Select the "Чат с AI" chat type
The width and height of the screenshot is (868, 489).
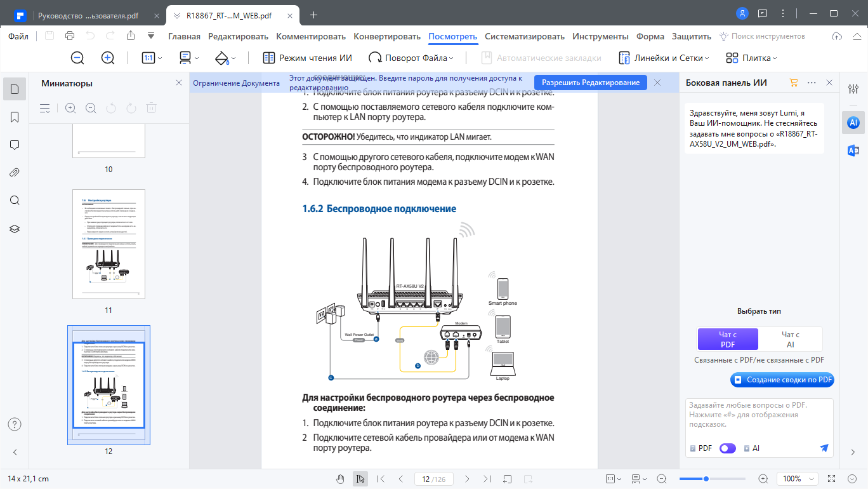[x=790, y=339]
